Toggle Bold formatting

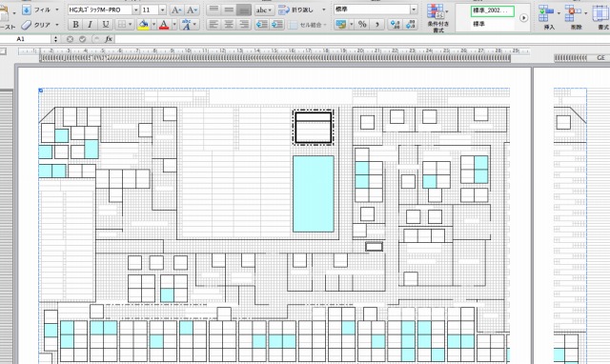76,25
